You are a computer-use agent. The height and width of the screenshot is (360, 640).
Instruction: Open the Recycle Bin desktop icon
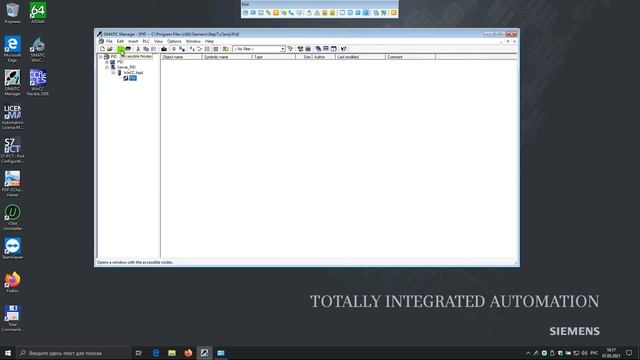tap(12, 13)
